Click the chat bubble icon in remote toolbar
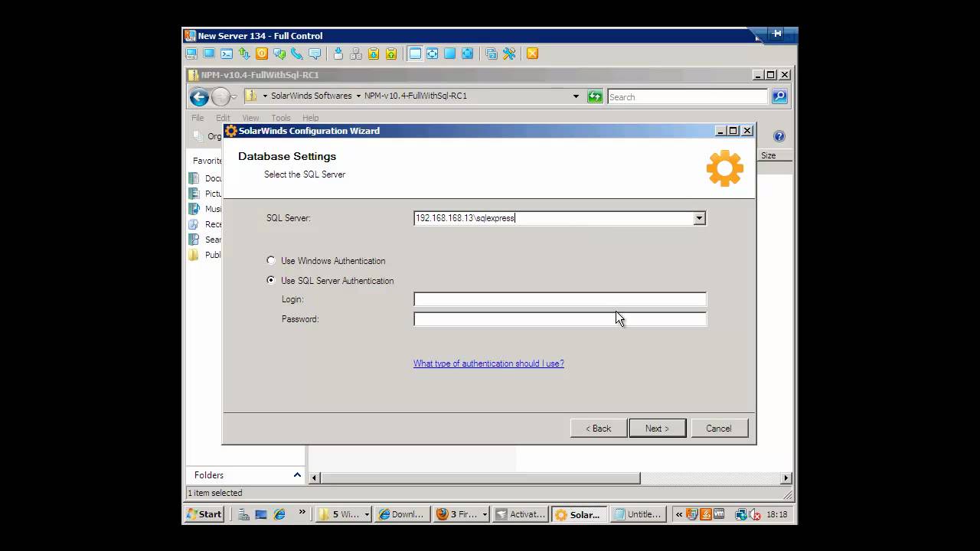 [x=315, y=54]
